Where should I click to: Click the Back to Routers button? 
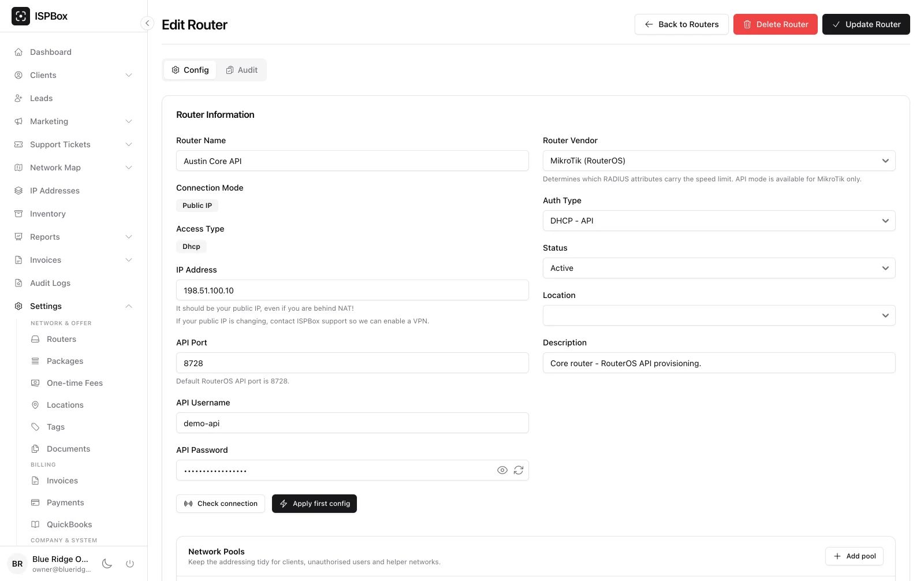pos(681,24)
